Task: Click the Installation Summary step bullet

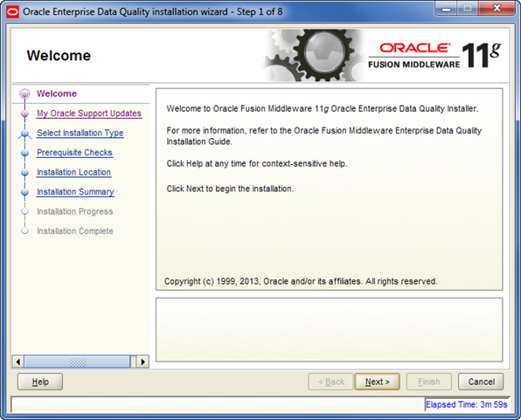Action: (x=24, y=192)
